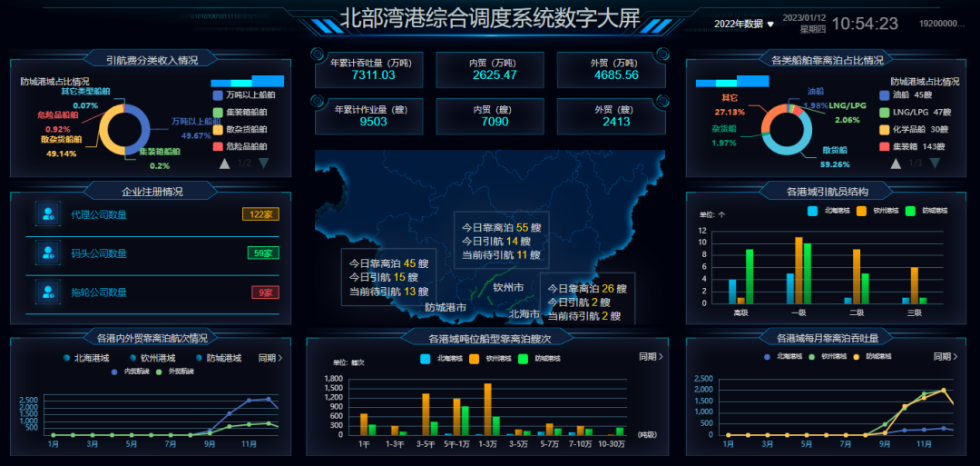Page down the 各类船舶靠离泊占比情况 legend
The width and height of the screenshot is (980, 466).
935,164
